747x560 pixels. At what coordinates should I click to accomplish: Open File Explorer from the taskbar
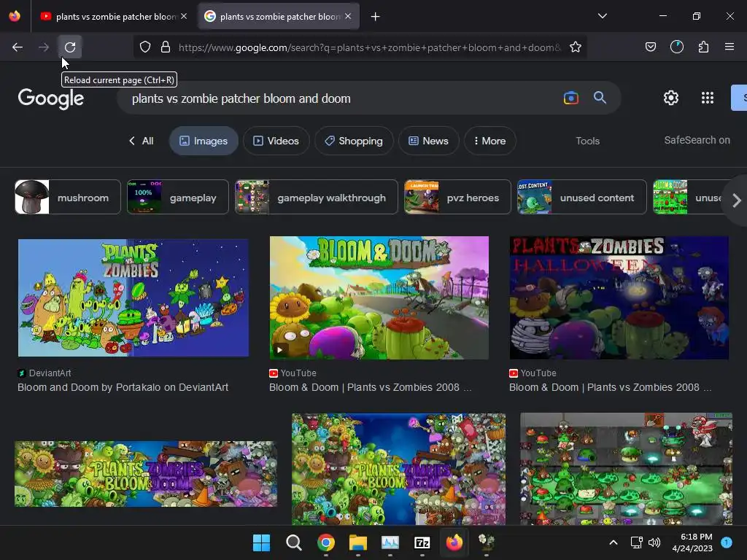(x=357, y=542)
